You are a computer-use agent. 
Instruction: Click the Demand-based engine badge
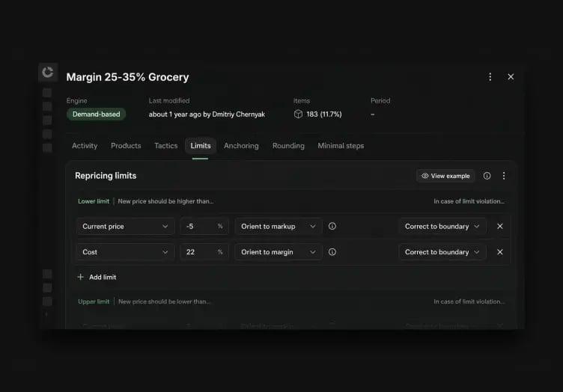tap(97, 114)
